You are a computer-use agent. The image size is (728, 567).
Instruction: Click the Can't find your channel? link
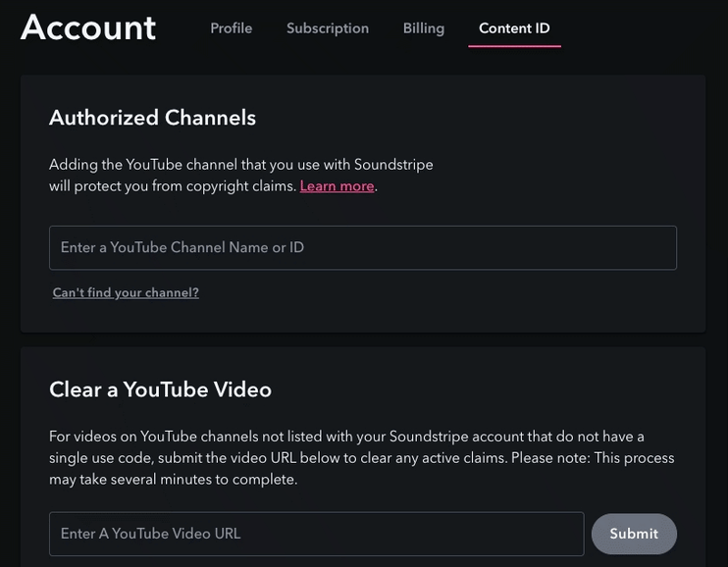click(x=126, y=292)
